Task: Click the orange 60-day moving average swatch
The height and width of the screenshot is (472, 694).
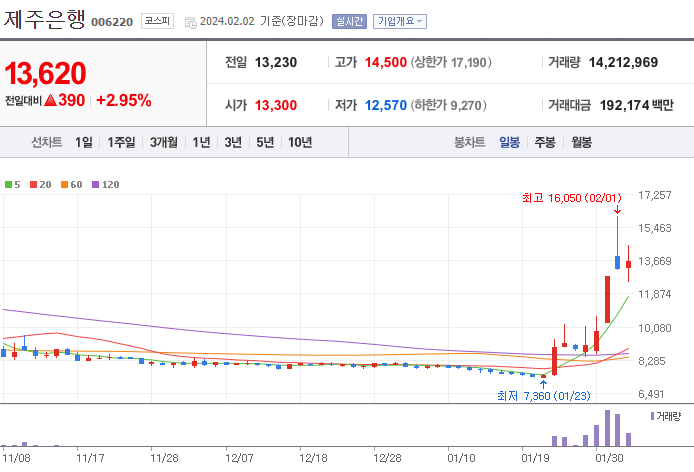Action: click(x=65, y=185)
